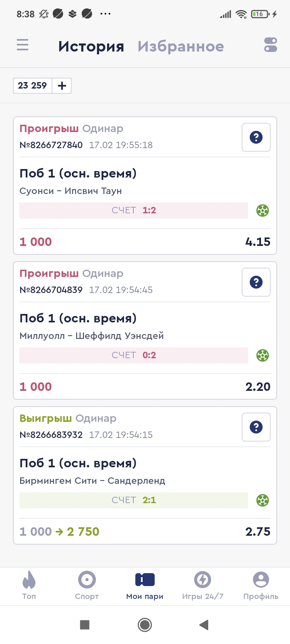Tap football icon beside score 2:1

pyautogui.click(x=263, y=500)
